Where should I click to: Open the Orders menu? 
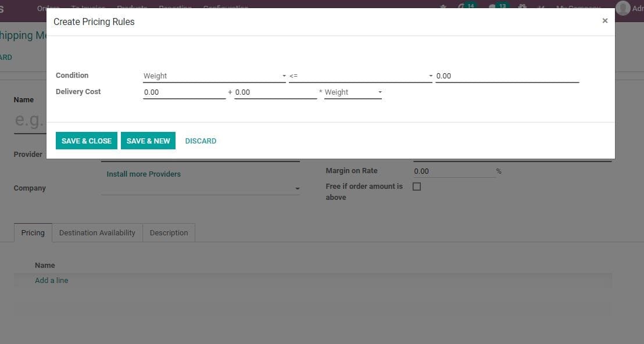[x=48, y=8]
